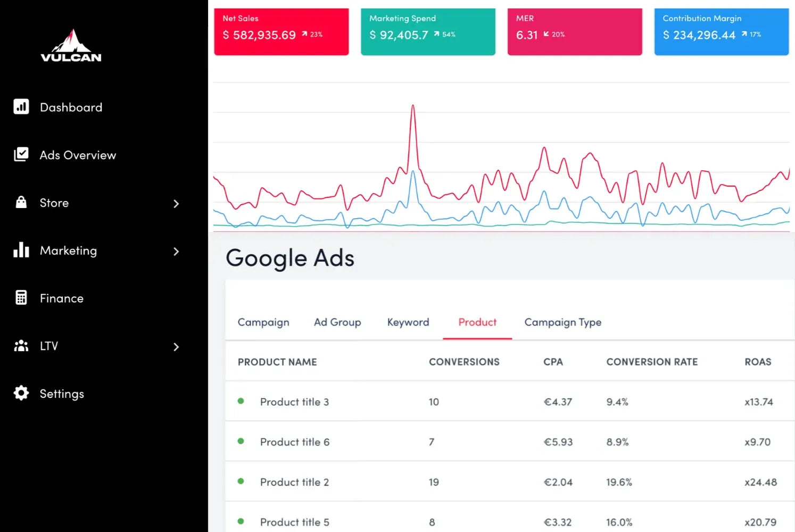Click the Marketing bar graph icon
This screenshot has height=532, width=795.
coord(21,250)
